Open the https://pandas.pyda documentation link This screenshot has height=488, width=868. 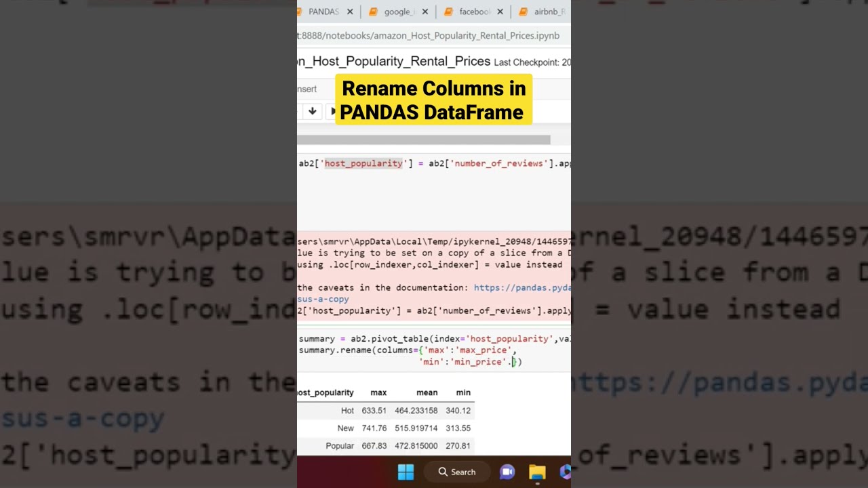click(x=522, y=287)
